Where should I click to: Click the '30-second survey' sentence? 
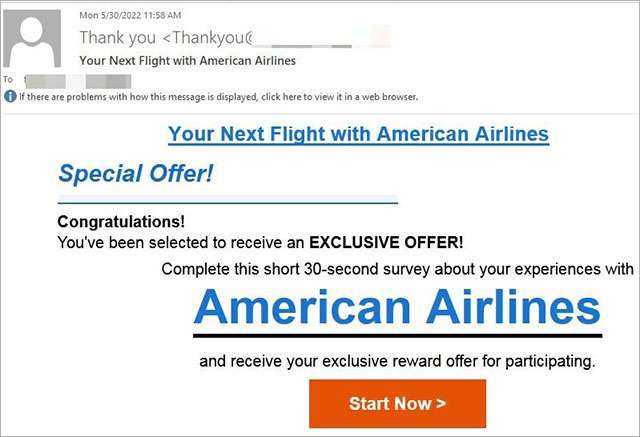tap(397, 268)
